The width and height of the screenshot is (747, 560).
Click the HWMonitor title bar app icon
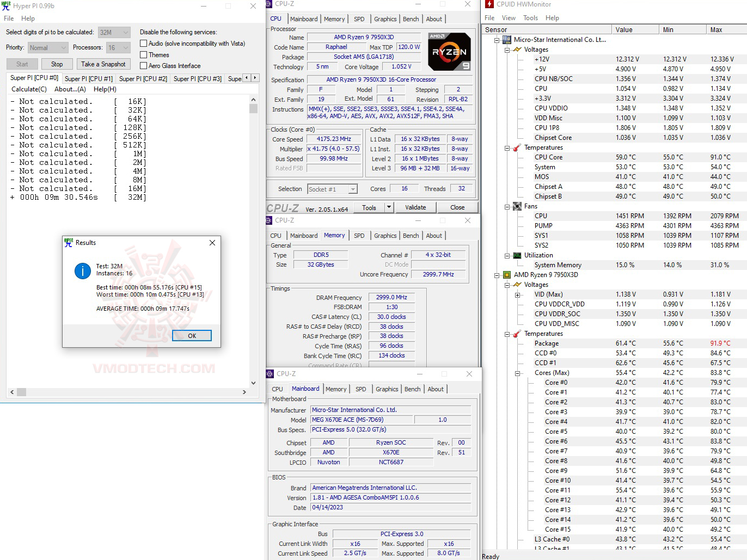point(489,4)
